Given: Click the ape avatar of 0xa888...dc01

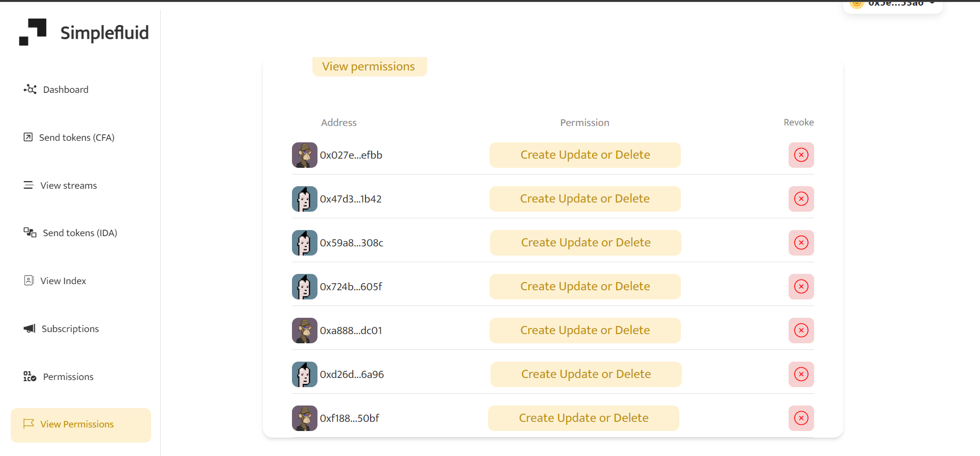Looking at the screenshot, I should click(305, 331).
